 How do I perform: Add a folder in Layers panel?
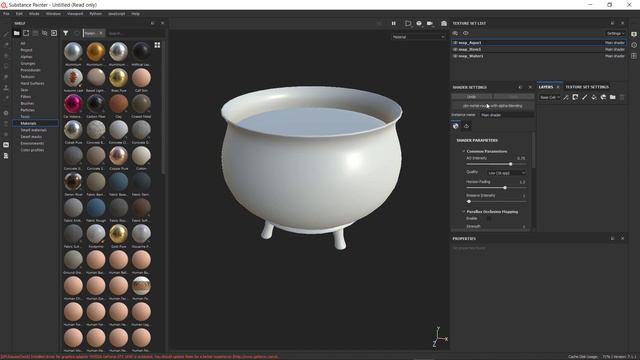(x=613, y=97)
